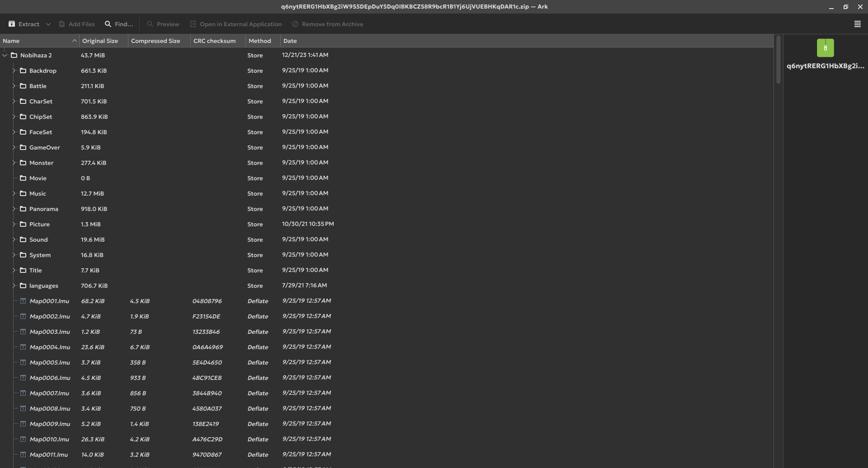Open the hamburger menu

click(857, 24)
